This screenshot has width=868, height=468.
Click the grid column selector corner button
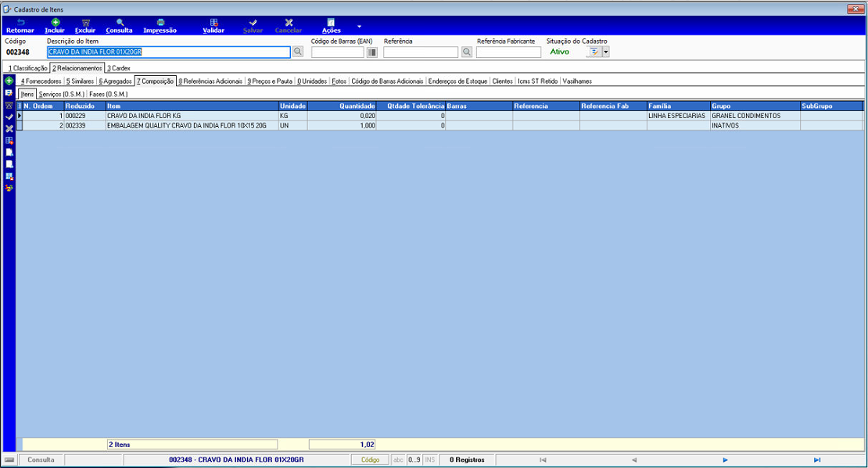[x=20, y=106]
